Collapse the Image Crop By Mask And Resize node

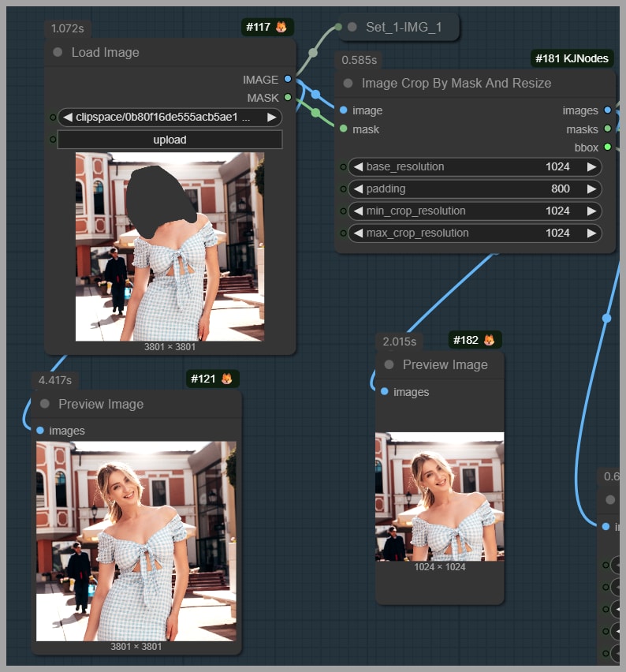348,83
